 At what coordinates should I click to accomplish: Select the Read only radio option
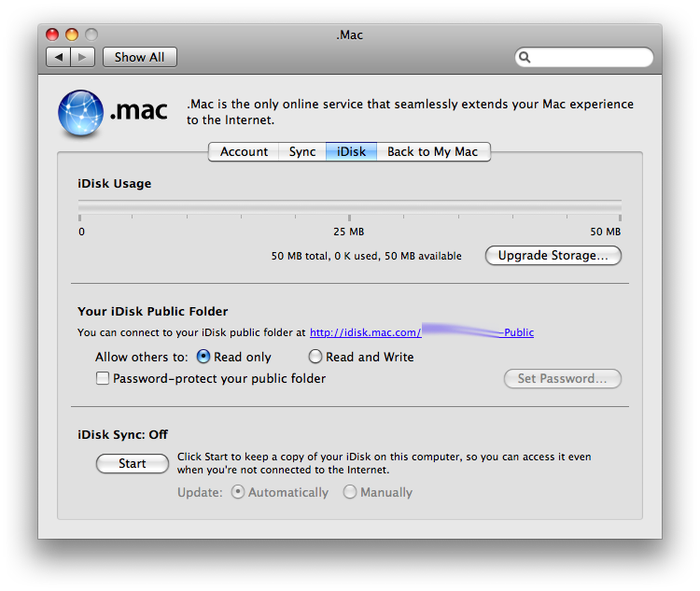coord(203,357)
